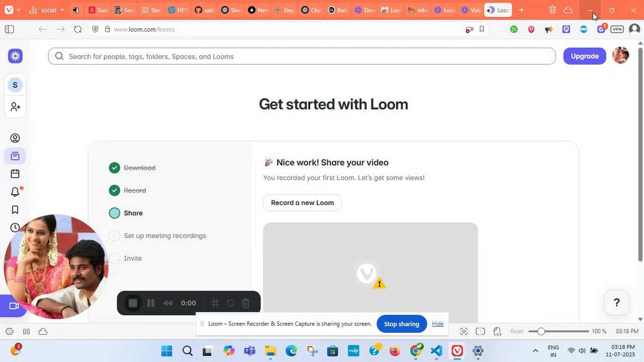Open the S workspace switcher

point(15,85)
